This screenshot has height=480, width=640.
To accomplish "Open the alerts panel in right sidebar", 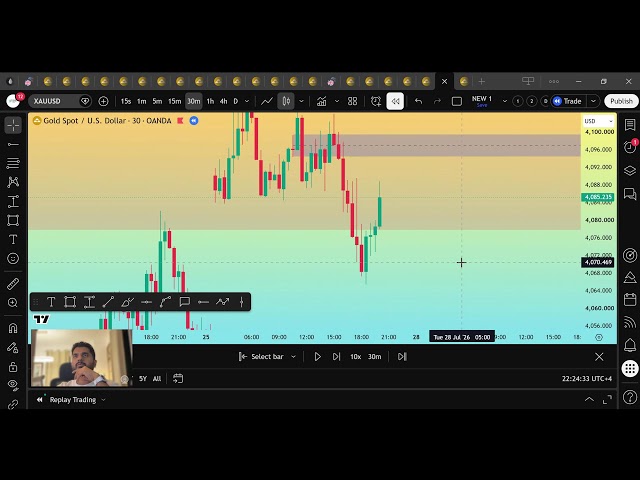I will pyautogui.click(x=630, y=147).
